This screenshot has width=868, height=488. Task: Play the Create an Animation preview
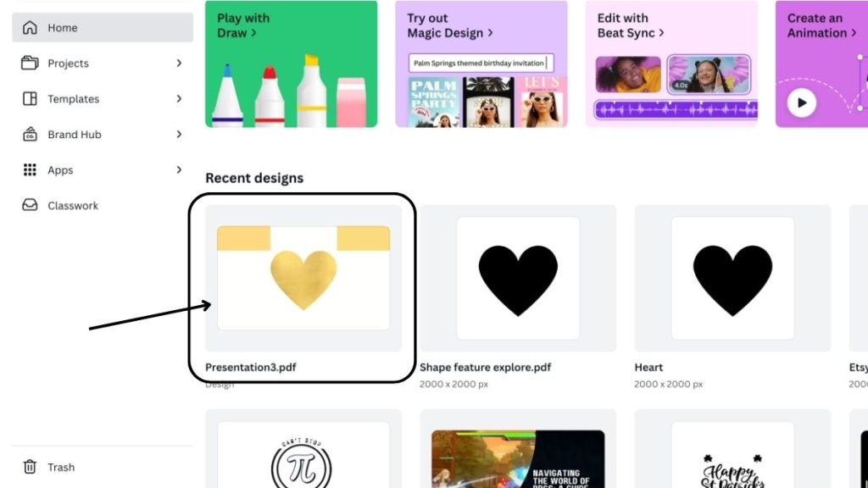(802, 103)
